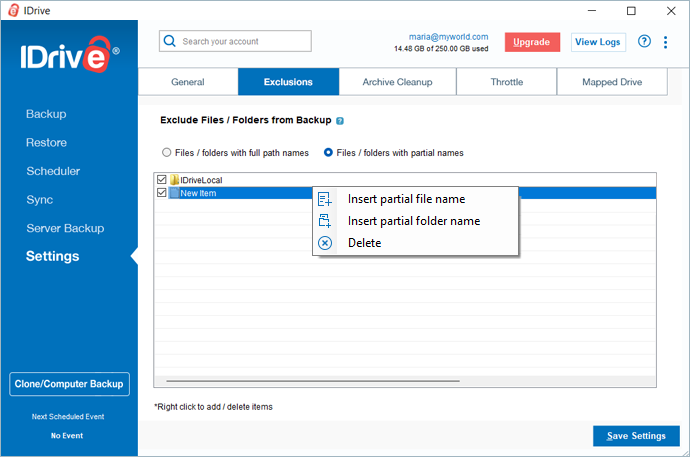The image size is (690, 457).
Task: Switch to the Archive Cleanup tab
Action: click(x=397, y=82)
